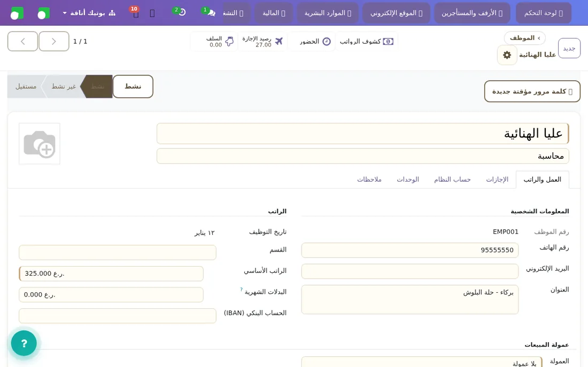
Task: Select the dark current نشط stage in the status bar
Action: tap(97, 87)
